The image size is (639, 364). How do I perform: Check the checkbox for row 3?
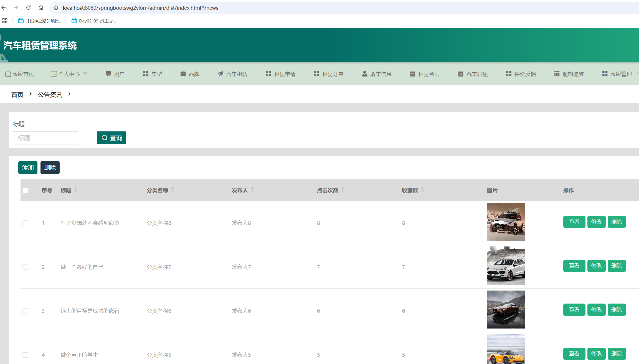25,311
